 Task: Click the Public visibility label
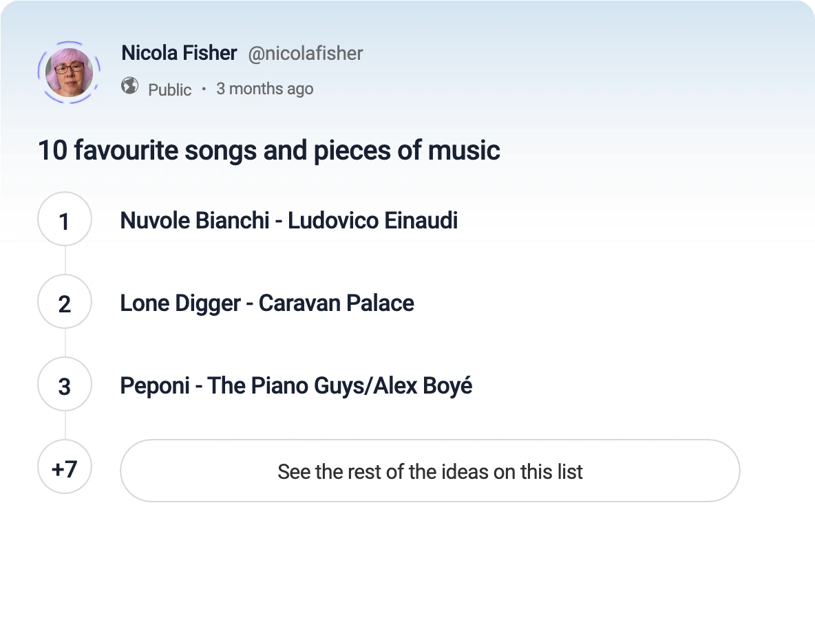[x=169, y=89]
